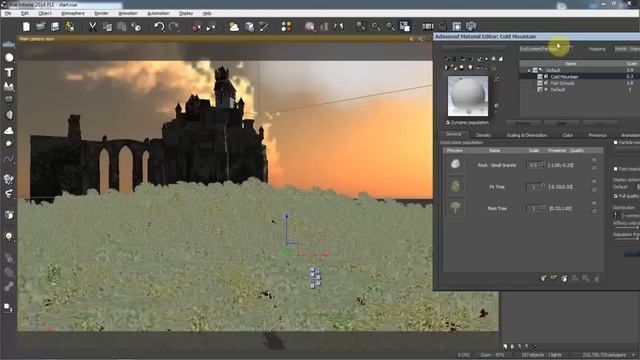Viewport: 640px width, 360px height.
Task: Adjust the Plum Tree scale stepper
Action: click(x=543, y=208)
